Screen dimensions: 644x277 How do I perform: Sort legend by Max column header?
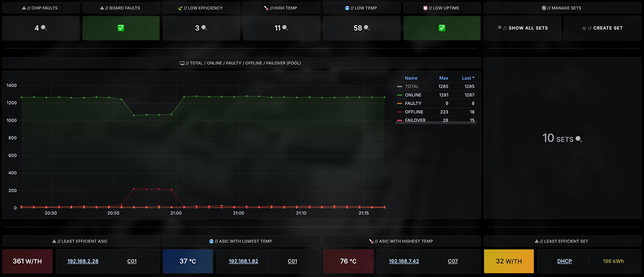point(443,78)
